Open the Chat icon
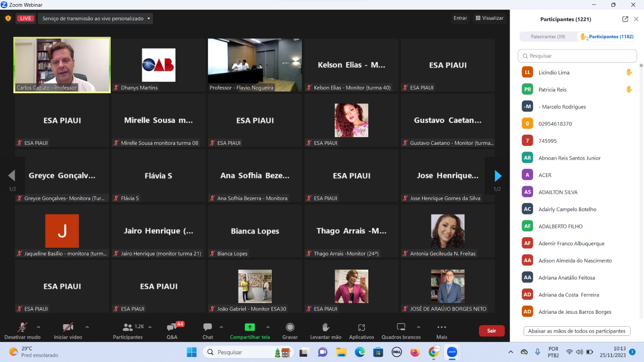Screen dimensions: 644x362 click(x=208, y=327)
